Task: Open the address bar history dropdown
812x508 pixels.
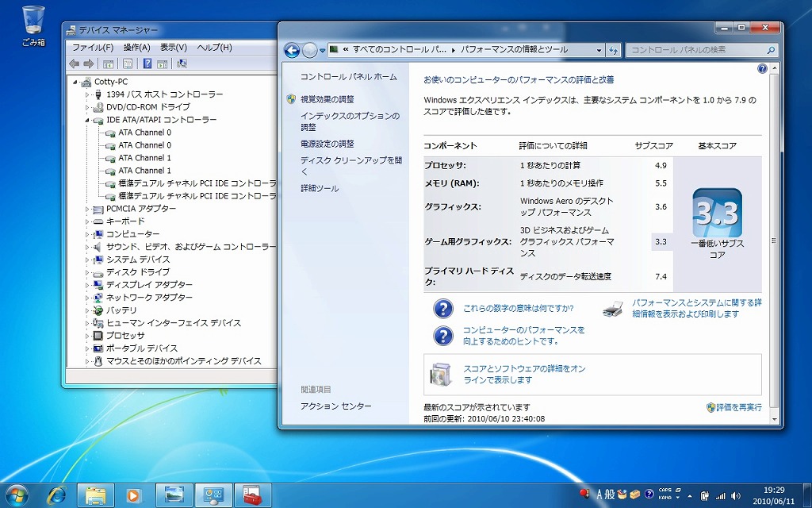Action: click(599, 50)
